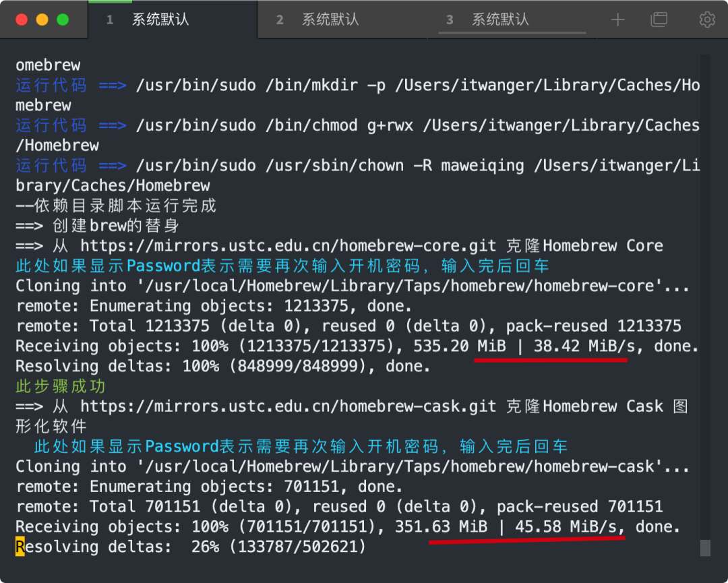Close the terminal window with red button

coord(22,20)
